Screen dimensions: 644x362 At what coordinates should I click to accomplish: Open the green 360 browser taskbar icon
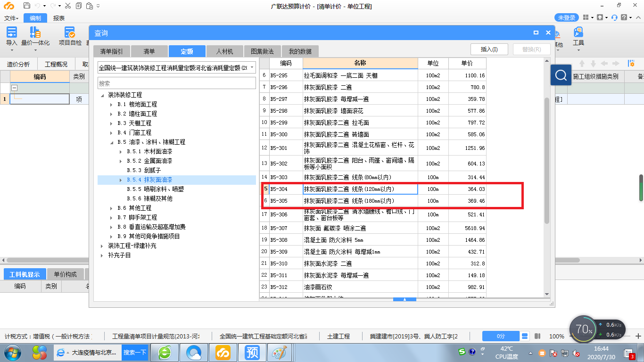click(165, 353)
